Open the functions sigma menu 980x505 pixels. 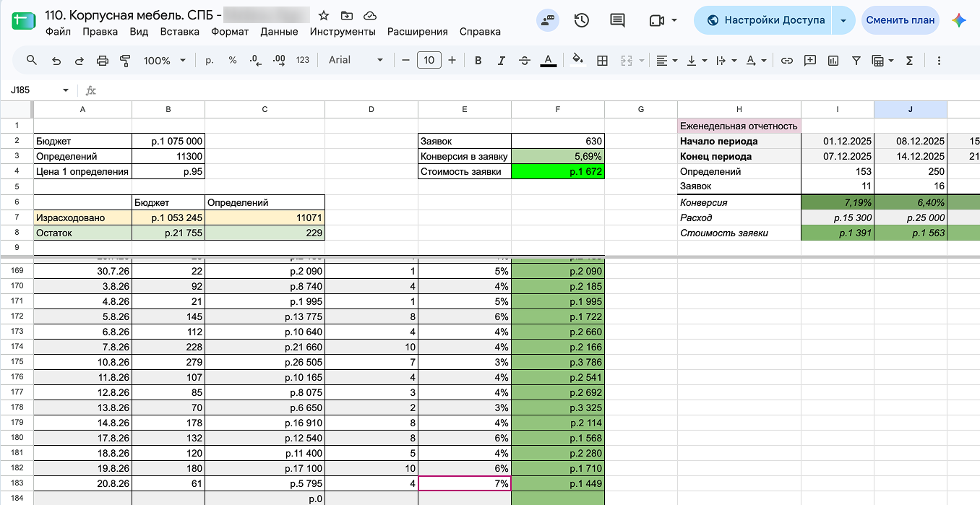coord(910,61)
